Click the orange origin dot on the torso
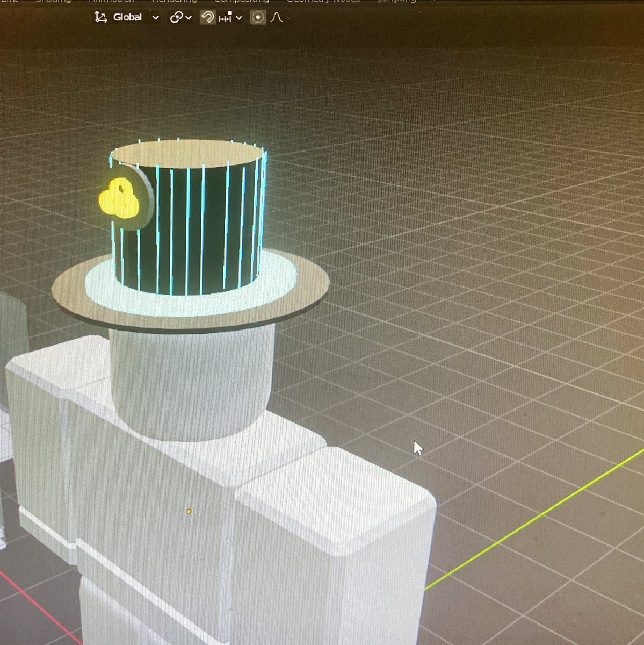Viewport: 644px width, 645px height. tap(189, 511)
